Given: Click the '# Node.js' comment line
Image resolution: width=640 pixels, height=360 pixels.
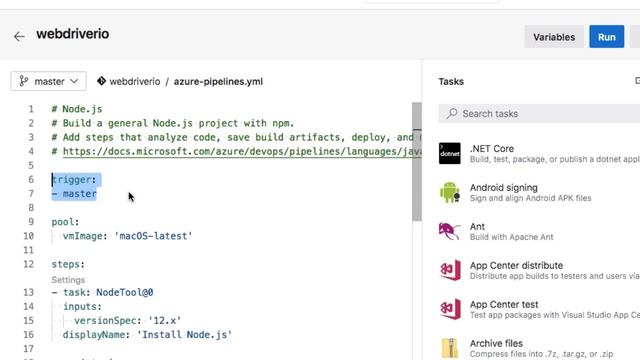Looking at the screenshot, I should [x=77, y=109].
